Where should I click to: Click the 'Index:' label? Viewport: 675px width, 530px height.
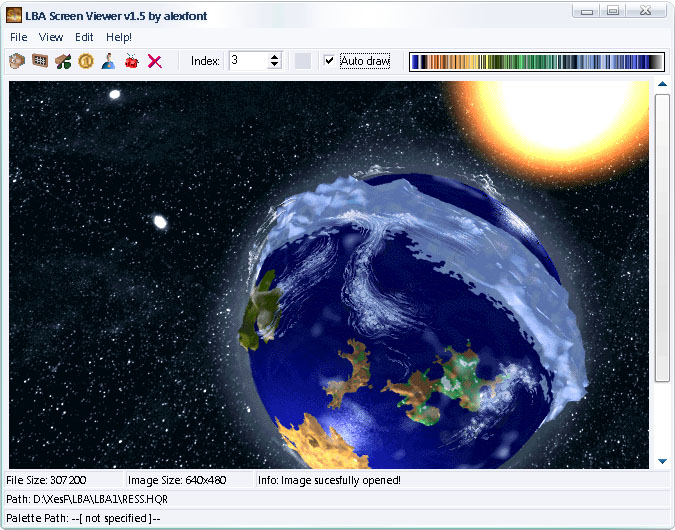[x=205, y=61]
